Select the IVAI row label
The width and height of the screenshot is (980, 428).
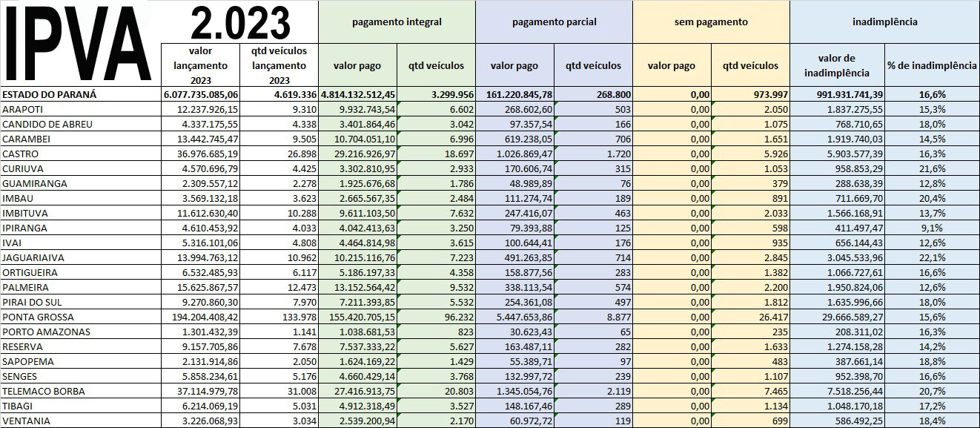[82, 243]
